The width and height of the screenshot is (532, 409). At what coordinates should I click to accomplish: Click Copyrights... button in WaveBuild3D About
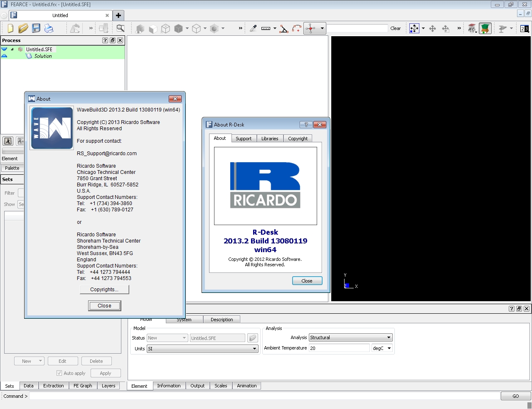(x=104, y=290)
